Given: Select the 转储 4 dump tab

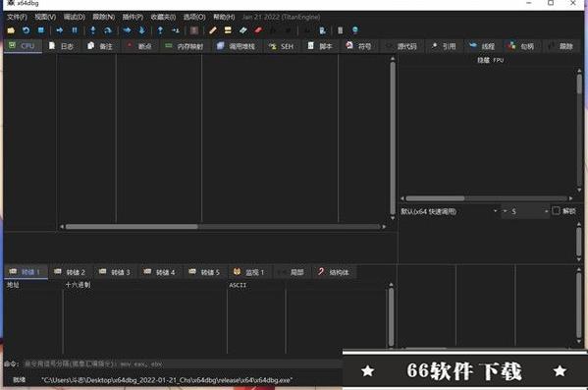Looking at the screenshot, I should point(160,272).
